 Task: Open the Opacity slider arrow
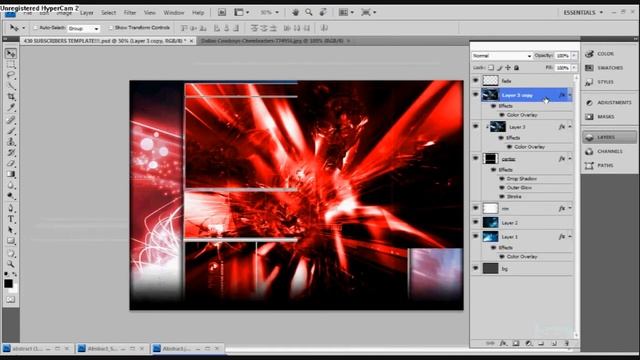click(x=574, y=56)
